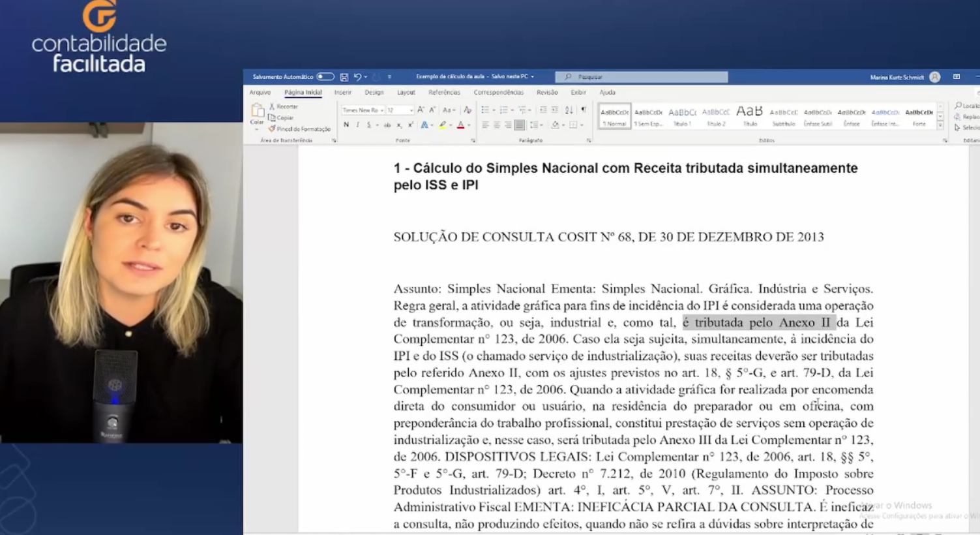Expand the styles gallery More arrow
The image size is (980, 535).
[x=940, y=125]
